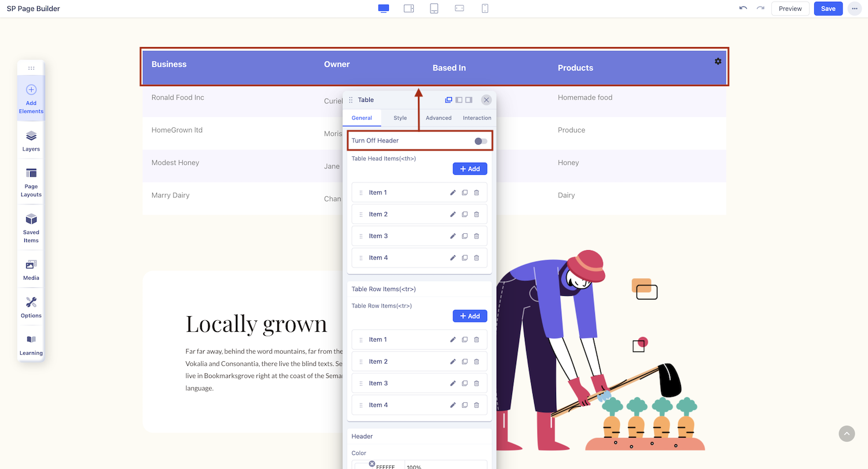The height and width of the screenshot is (469, 868).
Task: Edit Item 2 in Table Row Items
Action: tap(453, 362)
